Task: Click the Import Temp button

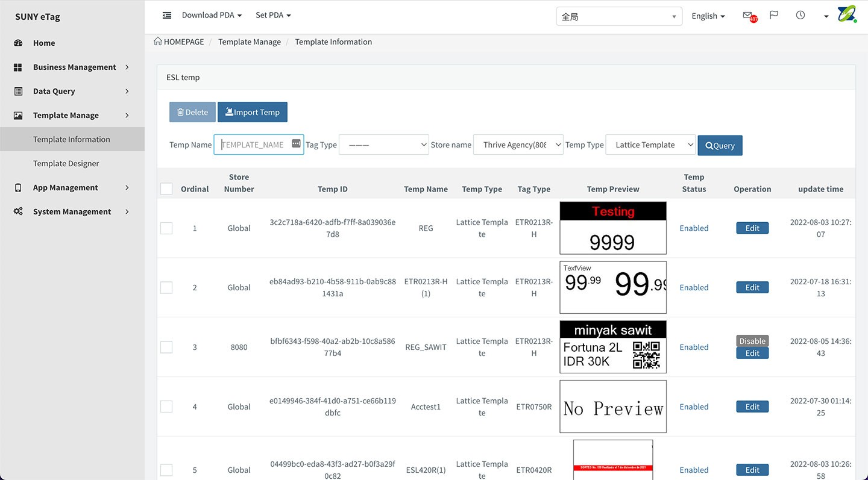Action: tap(253, 112)
